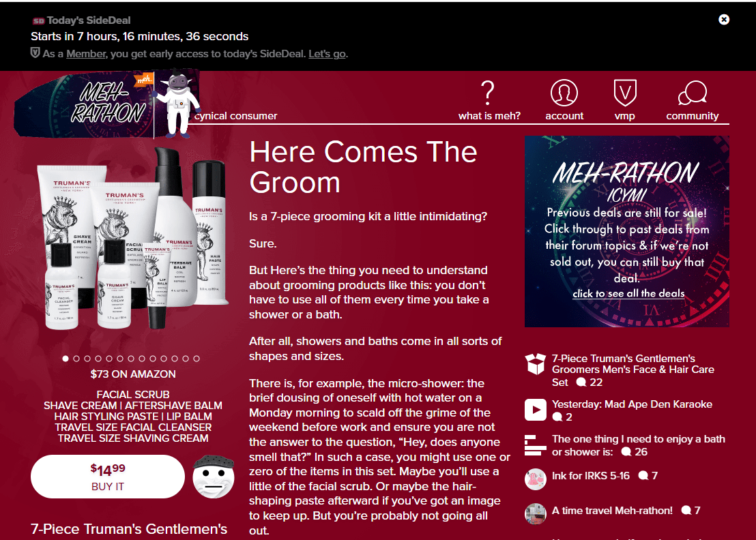
Task: Click 'click to see all the deals' link
Action: point(628,293)
